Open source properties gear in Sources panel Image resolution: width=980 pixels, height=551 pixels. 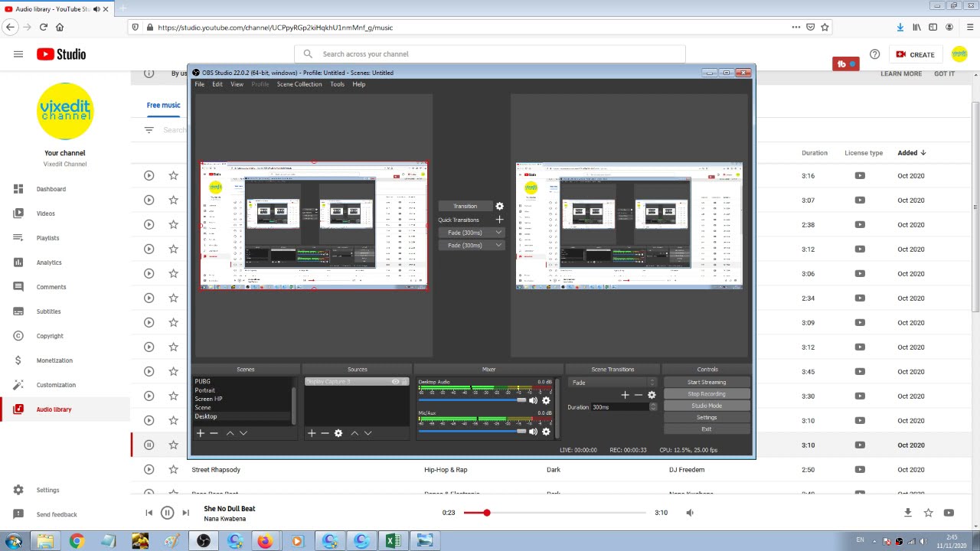[x=338, y=433]
